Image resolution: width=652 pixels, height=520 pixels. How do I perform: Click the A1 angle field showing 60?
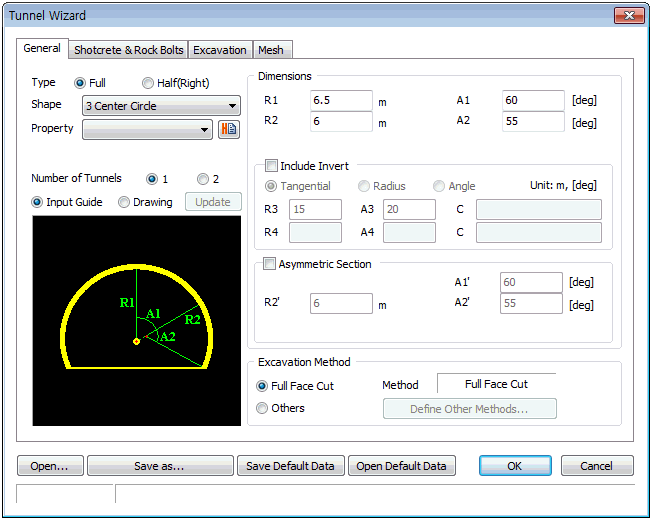tap(532, 101)
